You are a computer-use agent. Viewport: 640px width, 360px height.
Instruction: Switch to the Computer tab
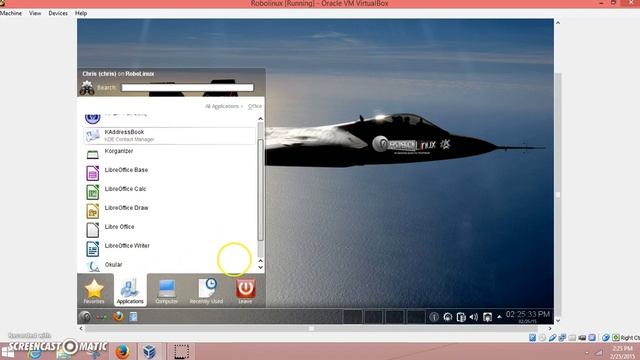[x=167, y=291]
